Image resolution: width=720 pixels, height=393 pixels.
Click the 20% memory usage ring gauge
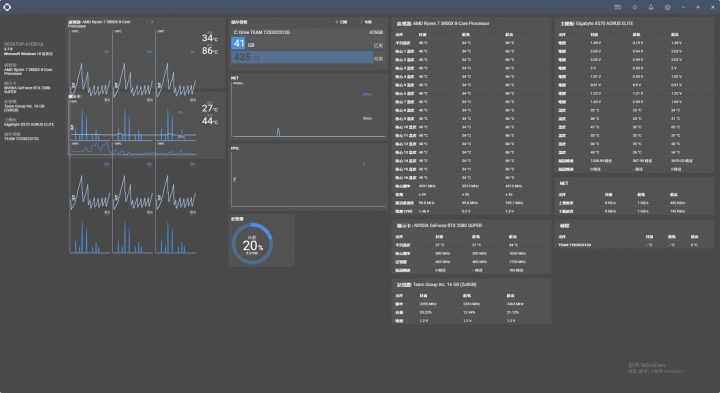click(x=252, y=243)
